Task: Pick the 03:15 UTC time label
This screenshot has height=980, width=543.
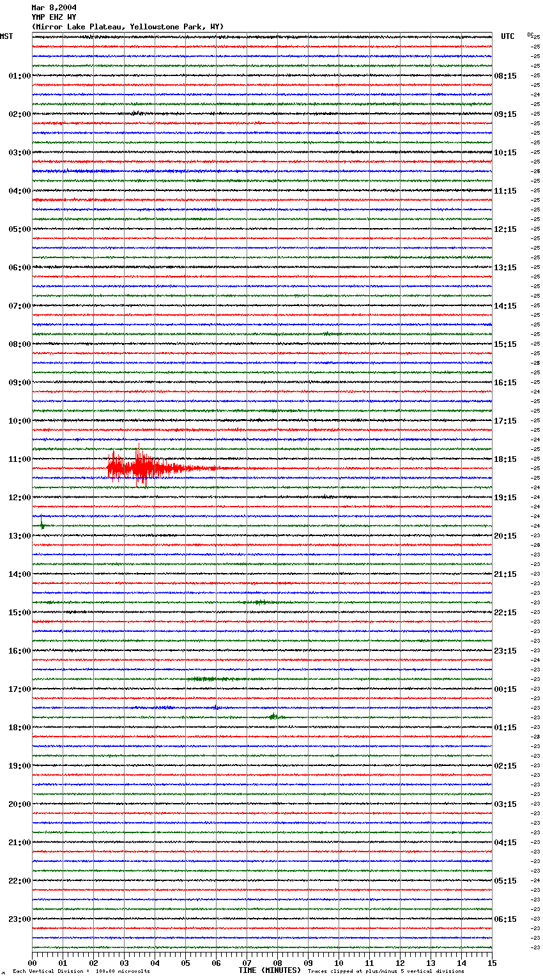Action: click(505, 804)
